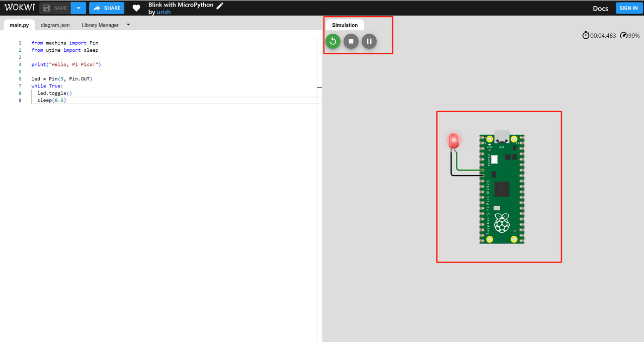Place cursor in sleep(0.5) line
This screenshot has width=644, height=342.
coord(51,100)
